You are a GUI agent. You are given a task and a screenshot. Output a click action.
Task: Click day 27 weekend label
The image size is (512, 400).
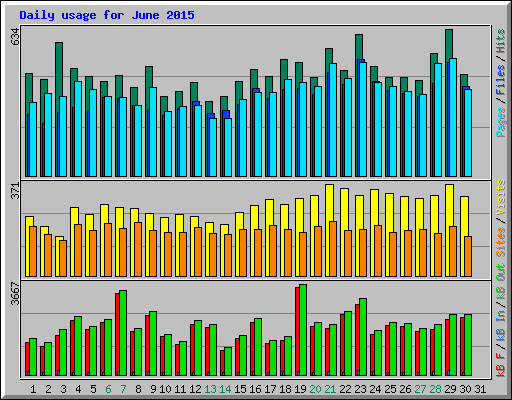pos(420,389)
